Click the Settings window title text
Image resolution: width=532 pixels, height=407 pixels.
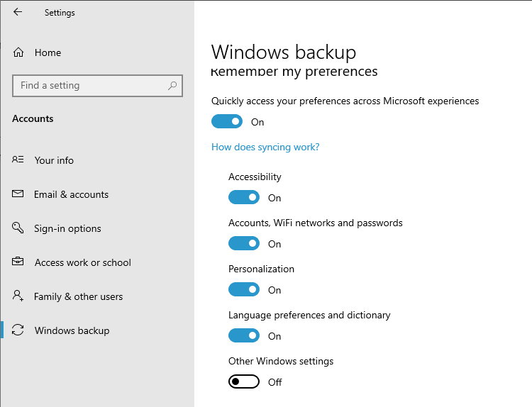point(60,13)
